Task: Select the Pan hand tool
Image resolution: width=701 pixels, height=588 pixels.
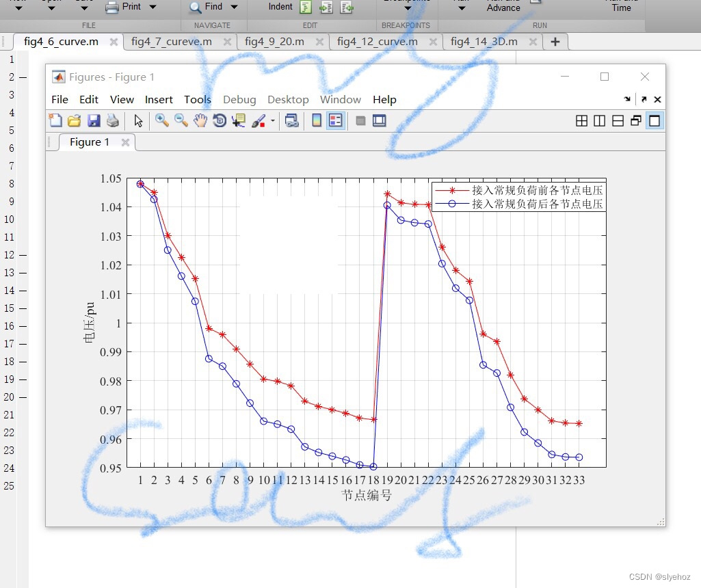Action: click(200, 120)
